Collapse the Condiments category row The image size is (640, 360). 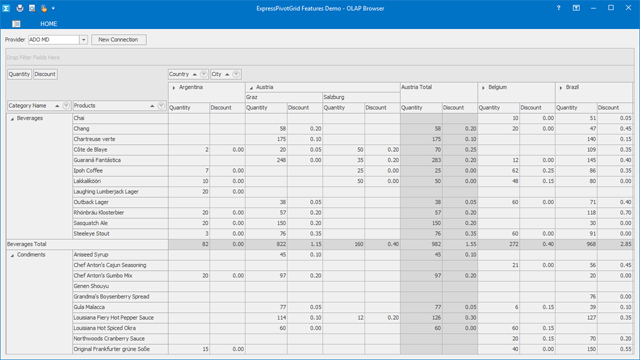[12, 255]
